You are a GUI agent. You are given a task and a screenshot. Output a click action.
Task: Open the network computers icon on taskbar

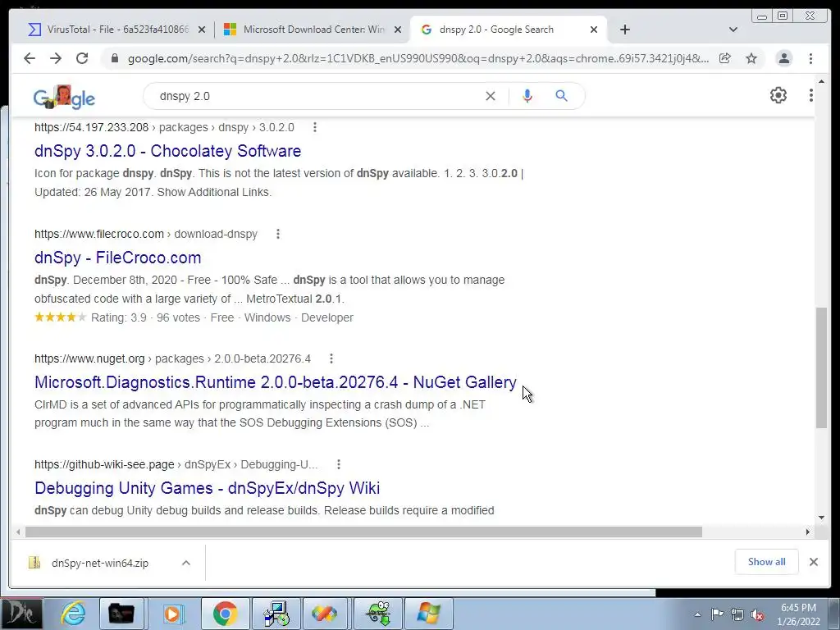click(276, 614)
